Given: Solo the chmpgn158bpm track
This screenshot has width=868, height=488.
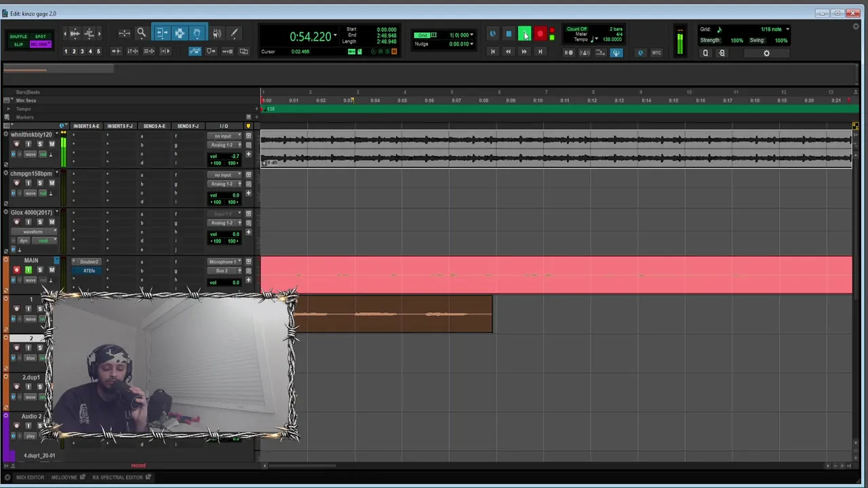Looking at the screenshot, I should tap(40, 183).
